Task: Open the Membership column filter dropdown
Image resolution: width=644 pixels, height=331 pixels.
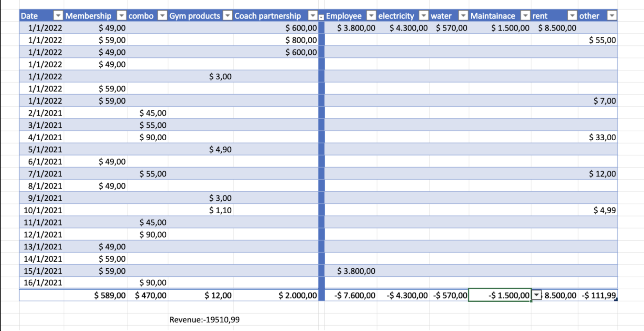Action: [122, 16]
